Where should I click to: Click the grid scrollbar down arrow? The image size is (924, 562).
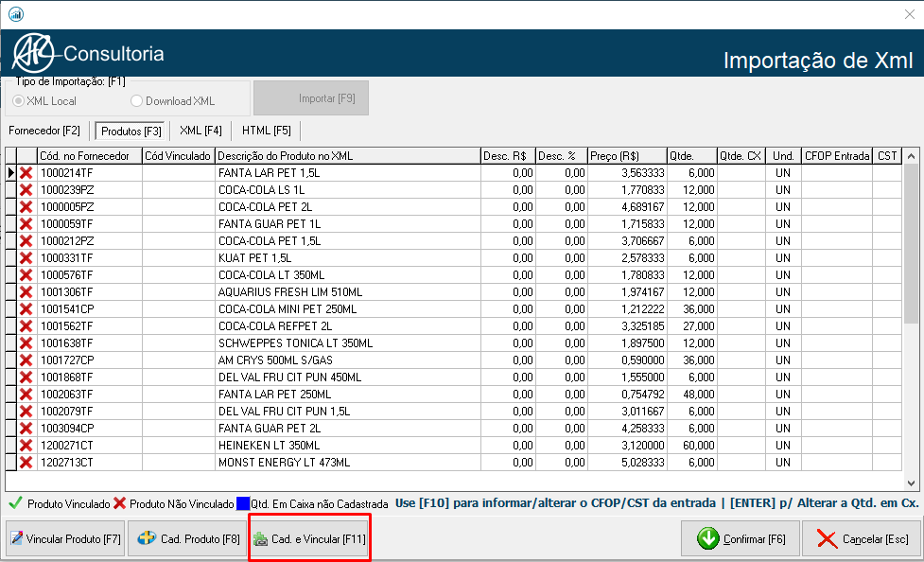pos(911,483)
